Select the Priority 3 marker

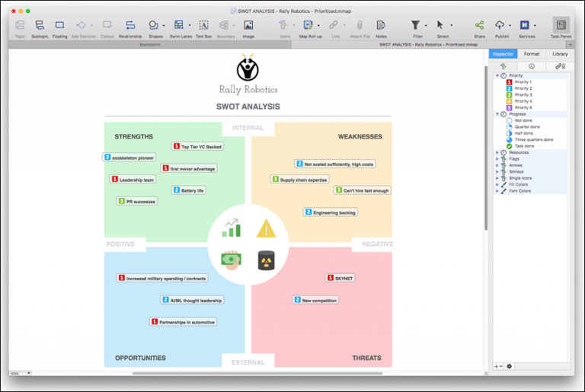tap(519, 94)
